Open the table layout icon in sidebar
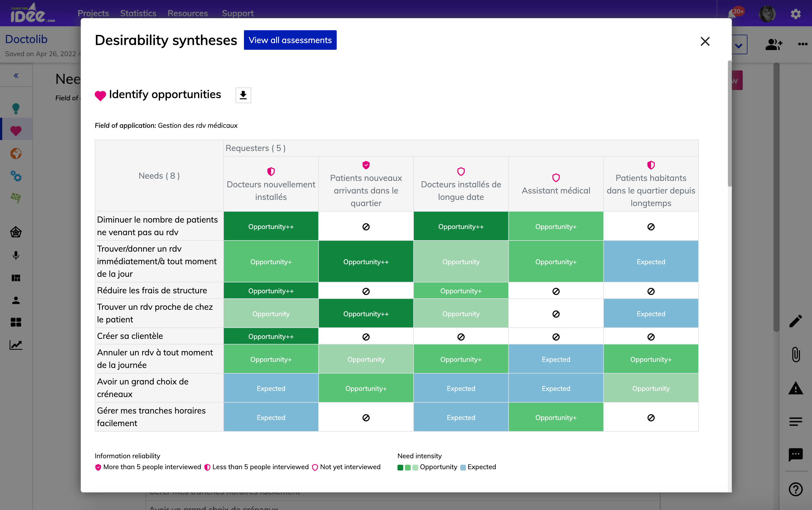Viewport: 812px width, 510px height. click(x=16, y=278)
